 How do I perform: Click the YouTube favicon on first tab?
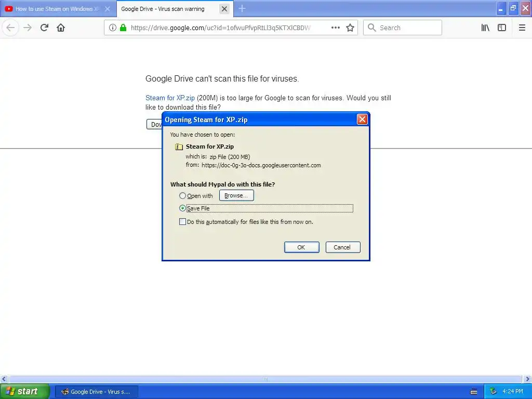point(9,9)
